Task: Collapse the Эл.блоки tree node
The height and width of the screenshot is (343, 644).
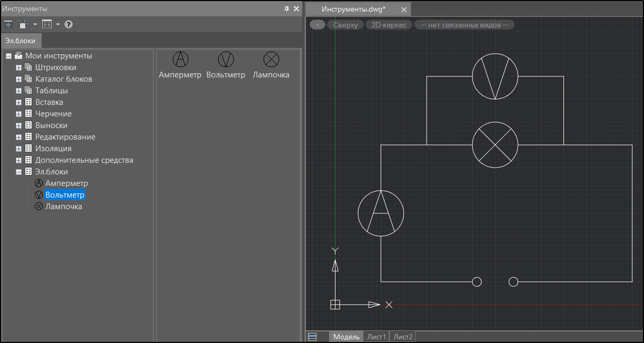Action: pyautogui.click(x=18, y=172)
